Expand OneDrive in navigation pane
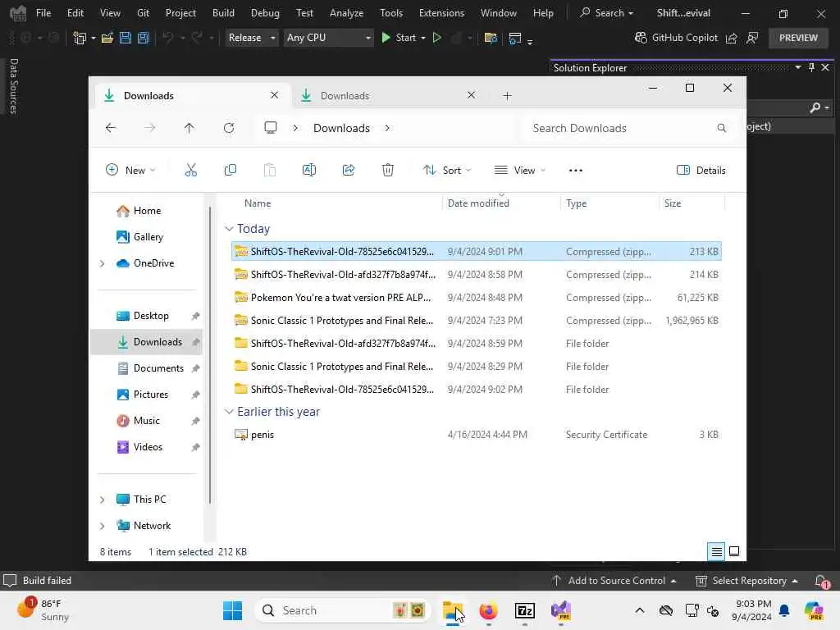Image resolution: width=840 pixels, height=630 pixels. pos(103,263)
